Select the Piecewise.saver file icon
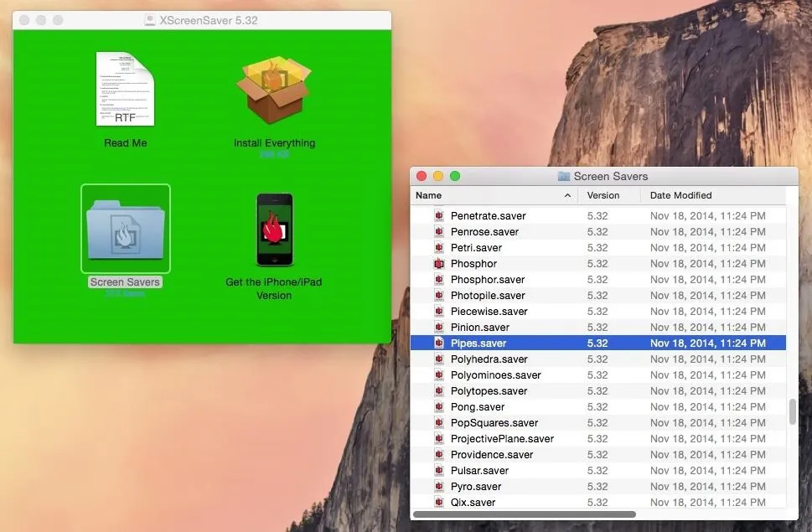Image resolution: width=812 pixels, height=532 pixels. (x=439, y=312)
